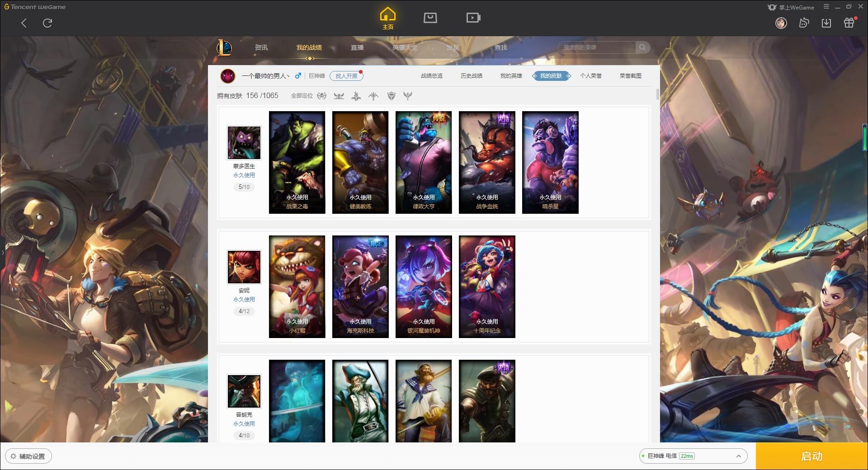Image resolution: width=868 pixels, height=470 pixels.
Task: Open the 查找 tab
Action: pos(501,47)
